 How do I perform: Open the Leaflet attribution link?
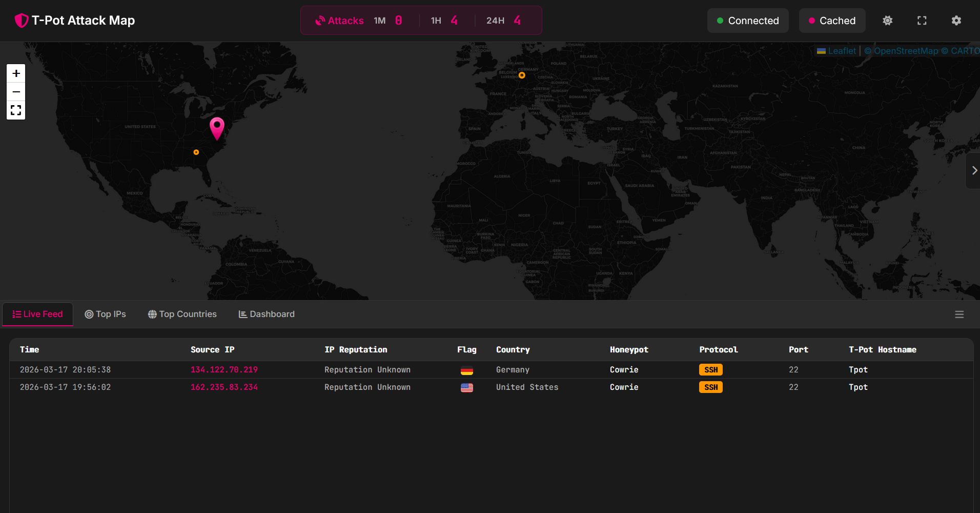coord(842,51)
